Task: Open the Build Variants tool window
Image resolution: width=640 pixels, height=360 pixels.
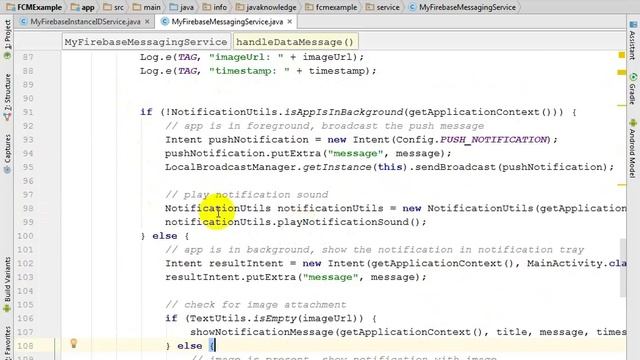Action: point(7,284)
